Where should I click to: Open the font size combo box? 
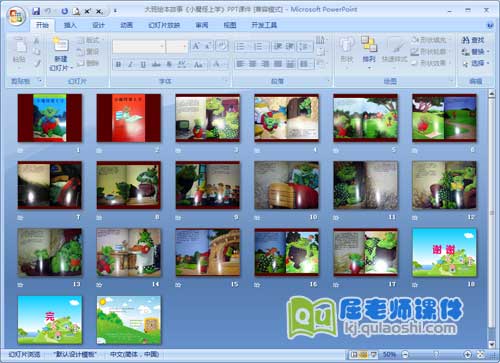point(177,46)
